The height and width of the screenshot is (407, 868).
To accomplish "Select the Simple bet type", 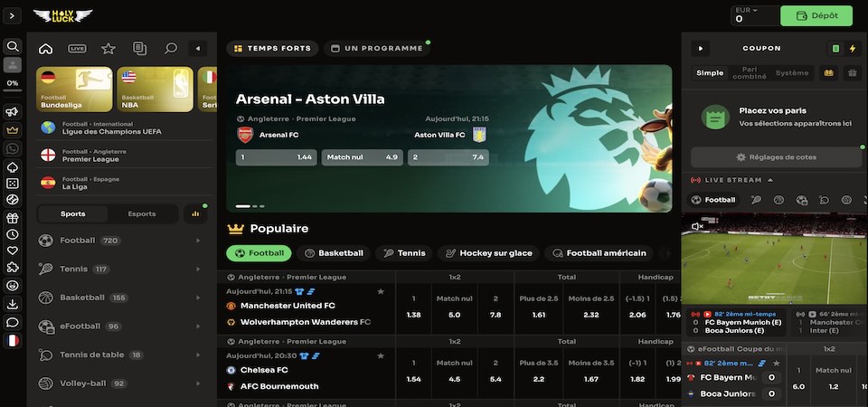I will [710, 73].
